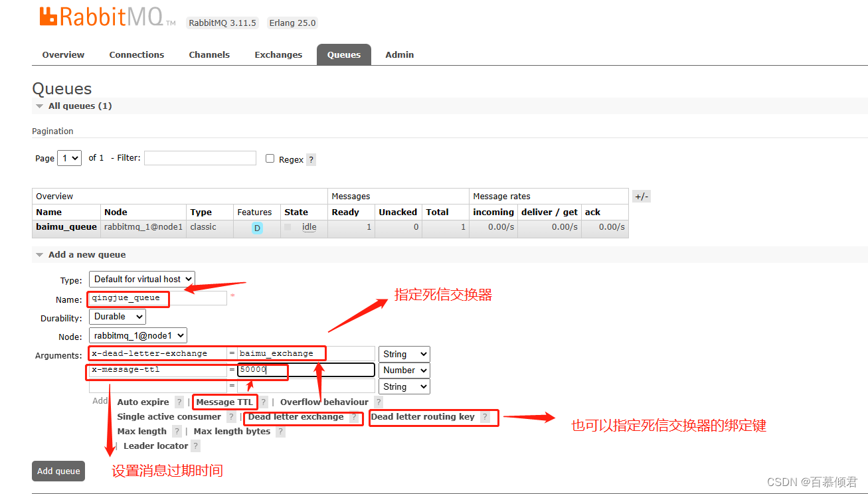Open the Node dropdown

coord(138,336)
